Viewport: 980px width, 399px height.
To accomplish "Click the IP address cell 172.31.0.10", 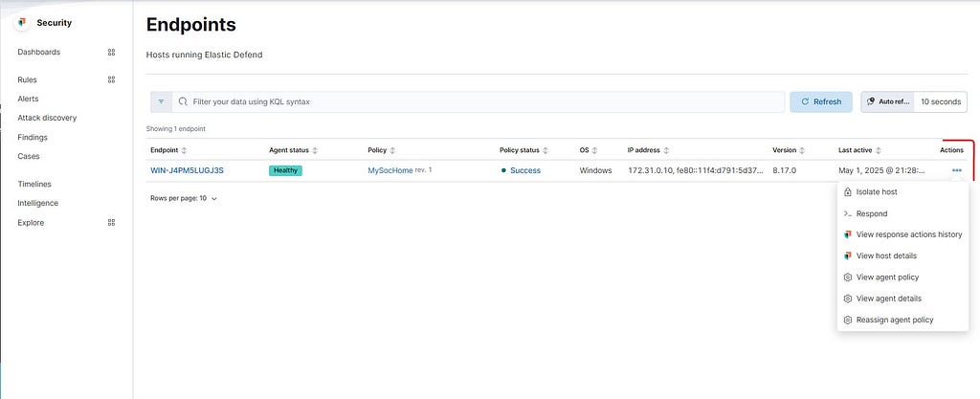I will click(696, 170).
